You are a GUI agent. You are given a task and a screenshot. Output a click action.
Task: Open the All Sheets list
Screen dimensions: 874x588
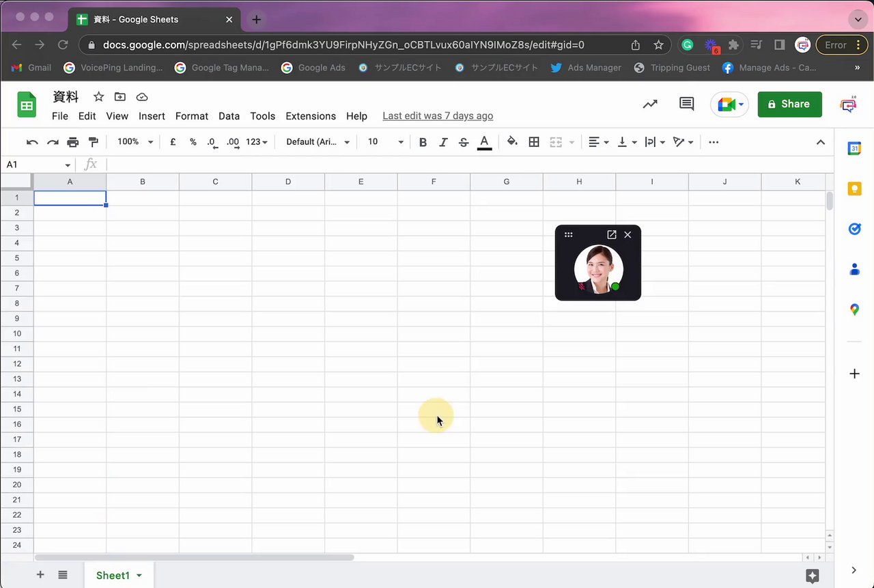[63, 575]
